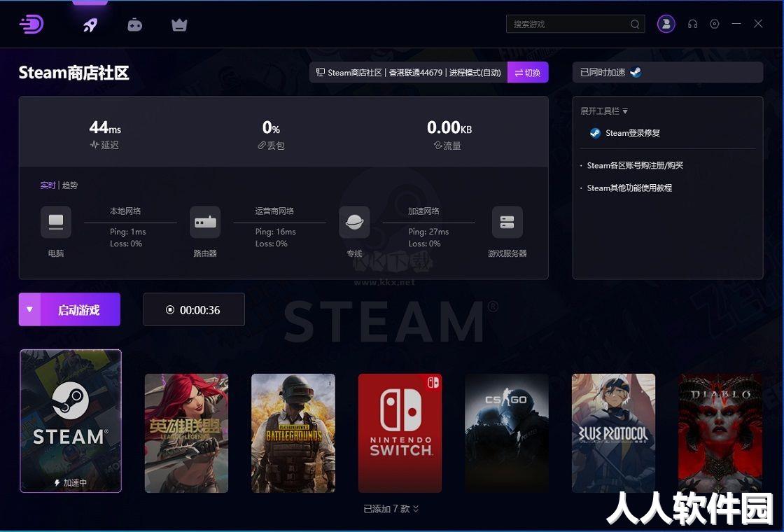Open Steam各区账号购注册/购买 link
Viewport: 784px width, 532px height.
[x=634, y=165]
